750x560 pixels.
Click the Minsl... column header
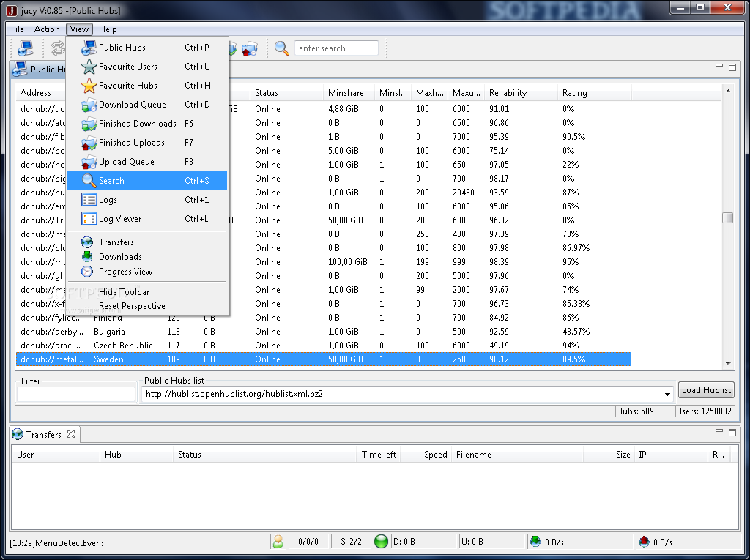click(x=393, y=93)
